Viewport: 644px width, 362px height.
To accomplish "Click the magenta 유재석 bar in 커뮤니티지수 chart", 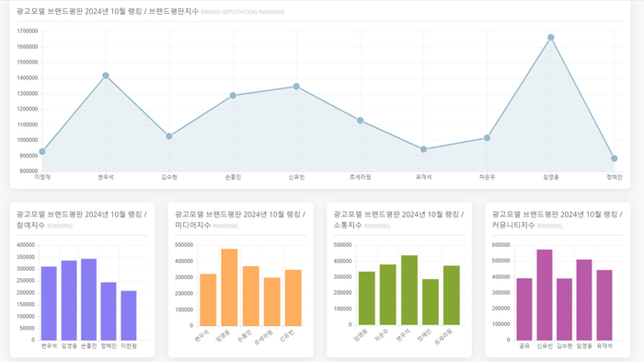I will coord(604,305).
